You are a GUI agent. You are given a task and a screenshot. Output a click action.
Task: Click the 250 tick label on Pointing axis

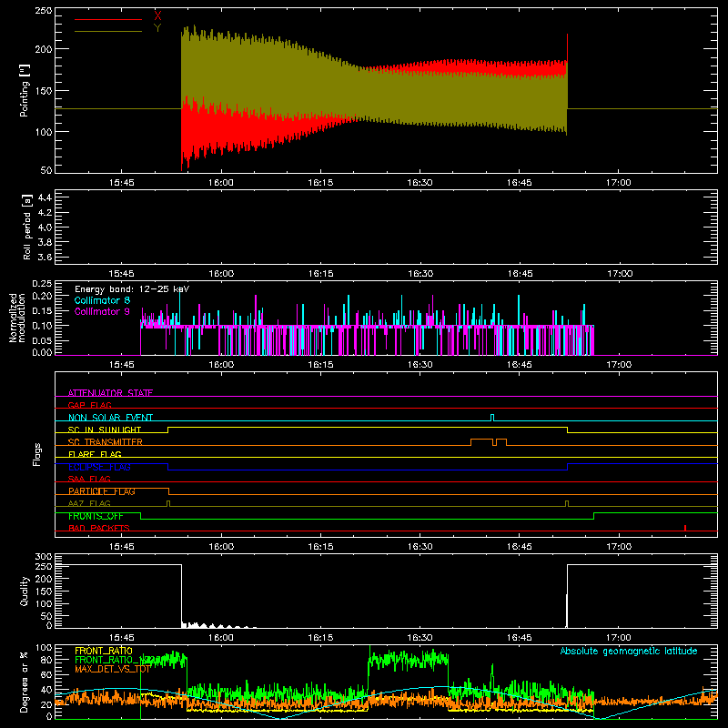[44, 10]
